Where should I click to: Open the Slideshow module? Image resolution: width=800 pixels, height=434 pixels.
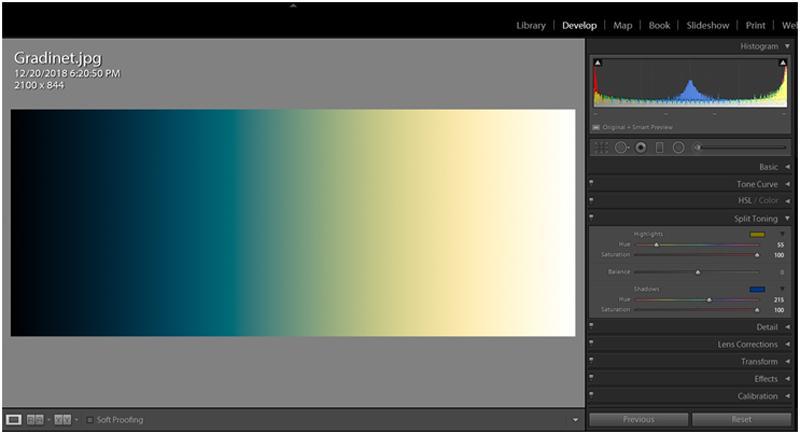click(707, 25)
